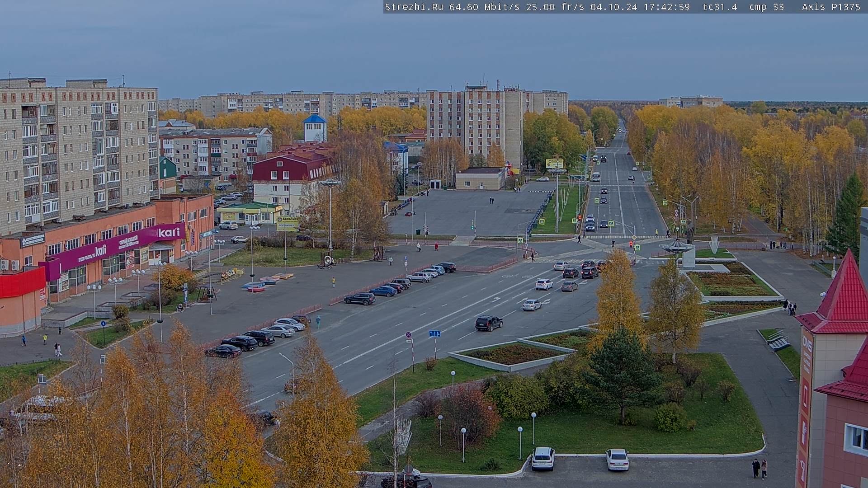This screenshot has width=868, height=488.
Task: Click the cmp 33 compression value
Action: (766, 7)
